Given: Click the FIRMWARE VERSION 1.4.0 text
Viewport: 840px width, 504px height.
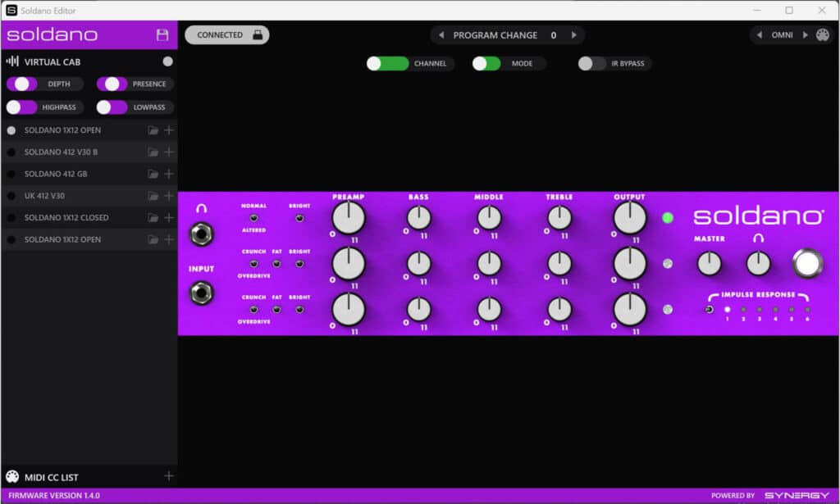Looking at the screenshot, I should click(x=54, y=496).
